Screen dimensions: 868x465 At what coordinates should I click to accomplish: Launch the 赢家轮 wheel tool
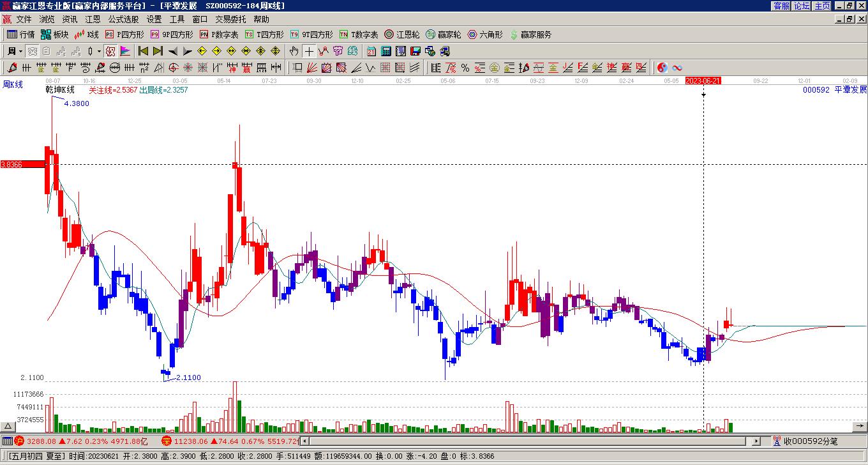pyautogui.click(x=443, y=34)
